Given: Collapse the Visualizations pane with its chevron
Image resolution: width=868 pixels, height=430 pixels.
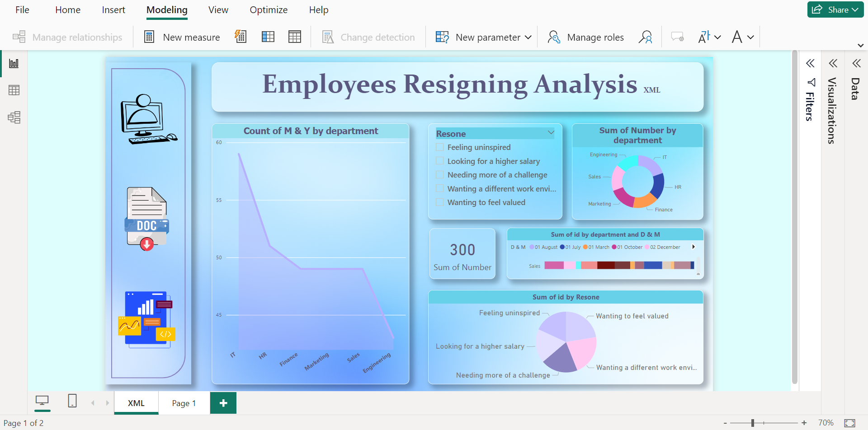Looking at the screenshot, I should click(x=834, y=63).
